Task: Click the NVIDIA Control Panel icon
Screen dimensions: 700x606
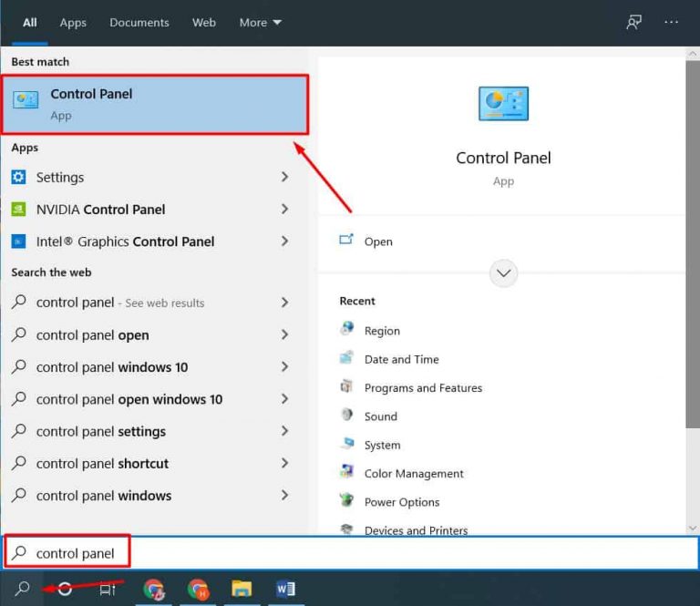Action: tap(18, 210)
